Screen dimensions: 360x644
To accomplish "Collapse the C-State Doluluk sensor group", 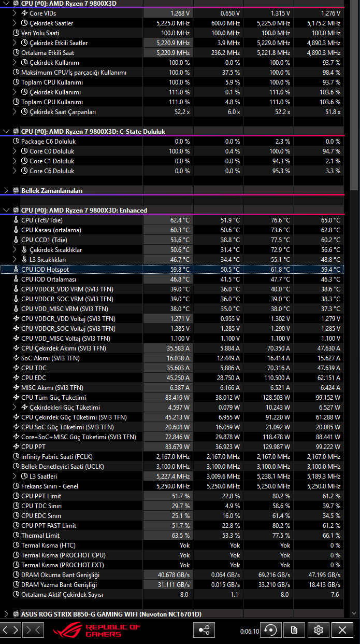I will [x=6, y=132].
